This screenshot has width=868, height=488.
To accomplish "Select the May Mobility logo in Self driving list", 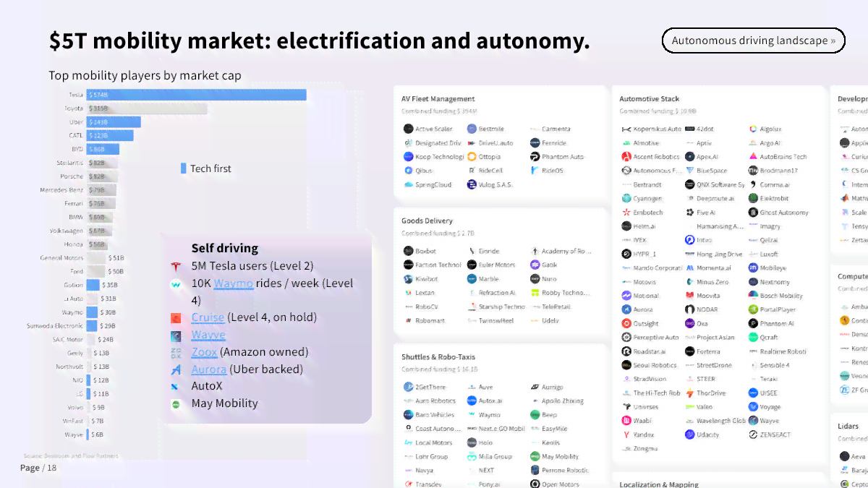I will click(176, 404).
